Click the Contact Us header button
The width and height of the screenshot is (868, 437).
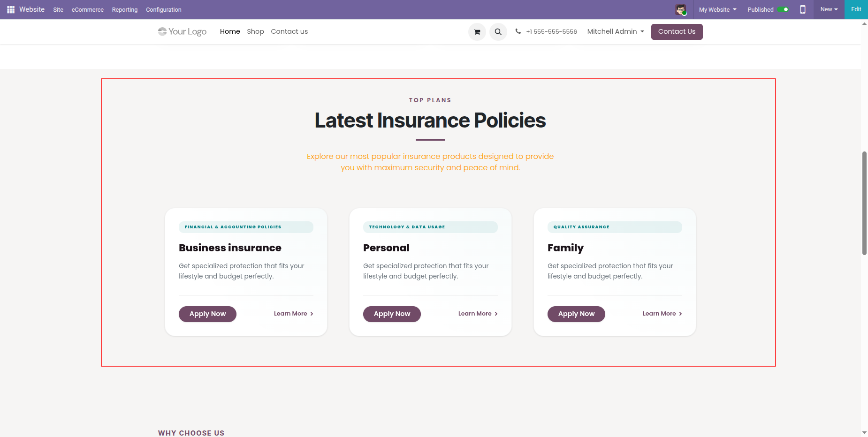(677, 32)
